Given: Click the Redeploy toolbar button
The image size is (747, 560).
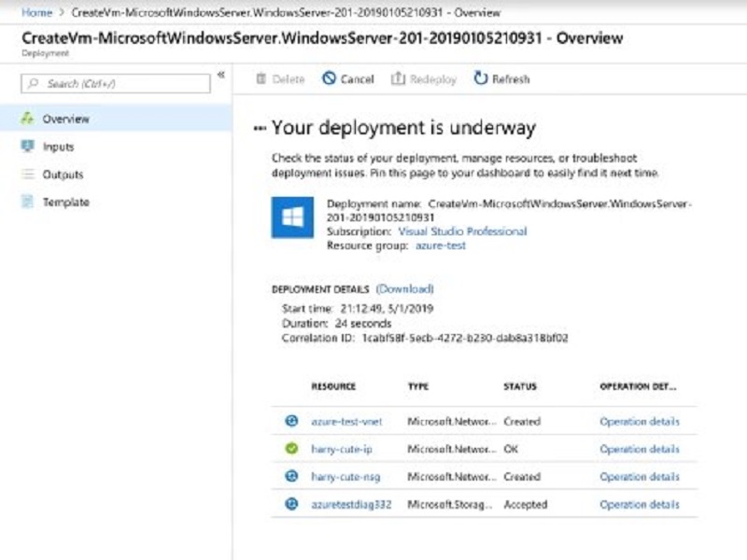Looking at the screenshot, I should click(424, 78).
